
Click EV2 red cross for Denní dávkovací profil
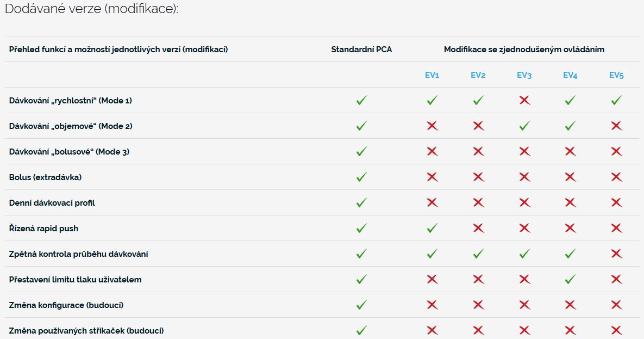pyautogui.click(x=478, y=203)
